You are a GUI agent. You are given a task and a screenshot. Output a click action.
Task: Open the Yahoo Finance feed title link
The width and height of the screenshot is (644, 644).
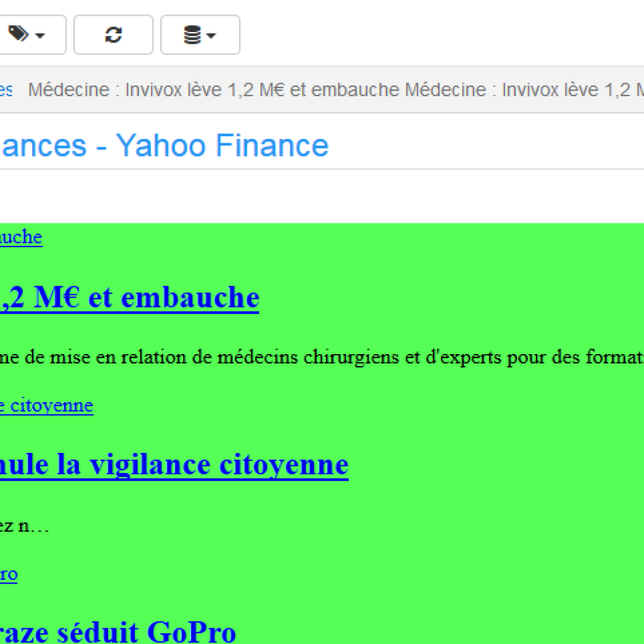point(164,145)
